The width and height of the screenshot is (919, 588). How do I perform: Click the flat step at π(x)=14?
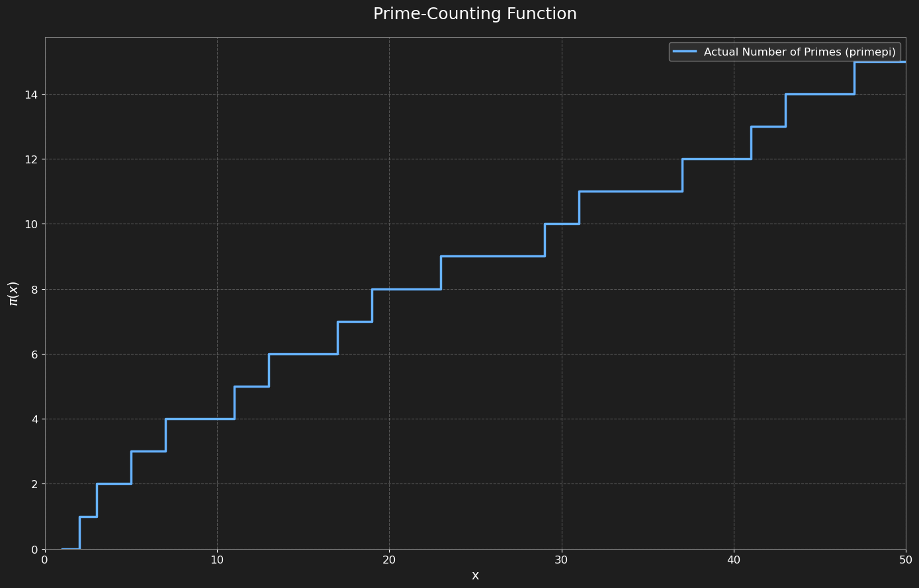tap(820, 94)
